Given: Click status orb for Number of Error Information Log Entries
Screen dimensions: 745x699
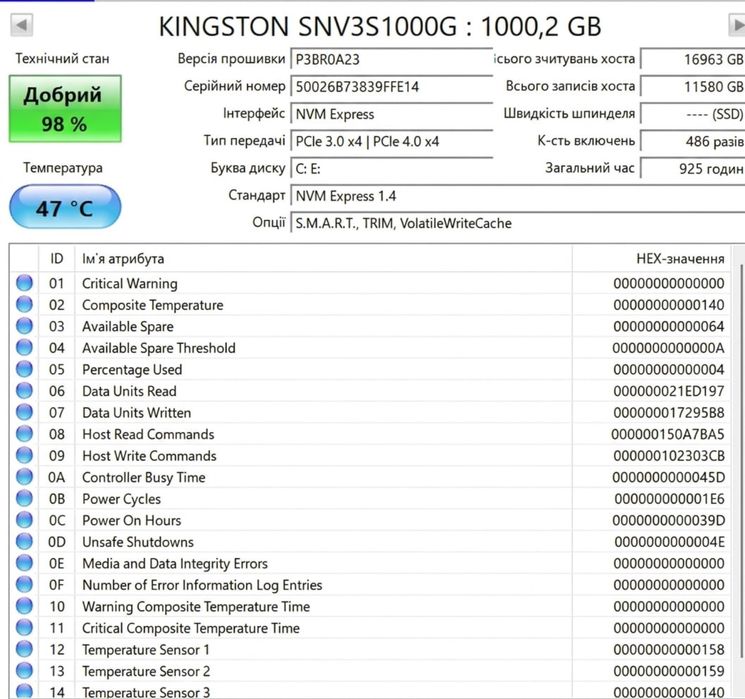Looking at the screenshot, I should coord(24,584).
